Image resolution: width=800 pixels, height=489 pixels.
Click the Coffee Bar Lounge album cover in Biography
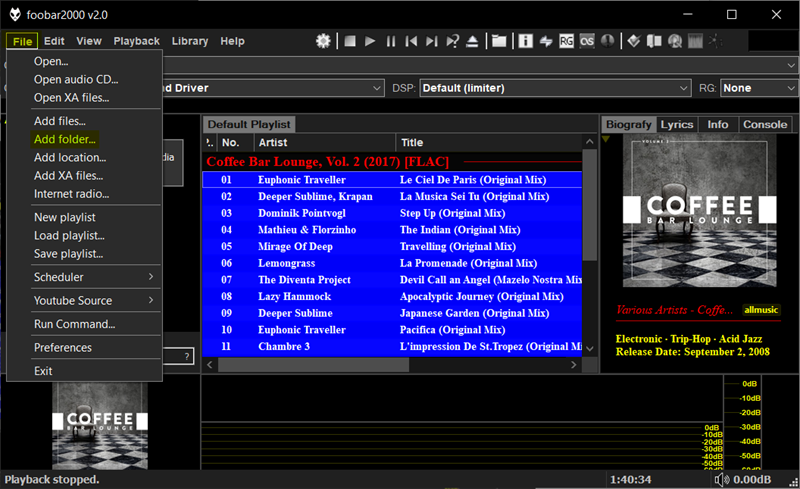coord(699,212)
